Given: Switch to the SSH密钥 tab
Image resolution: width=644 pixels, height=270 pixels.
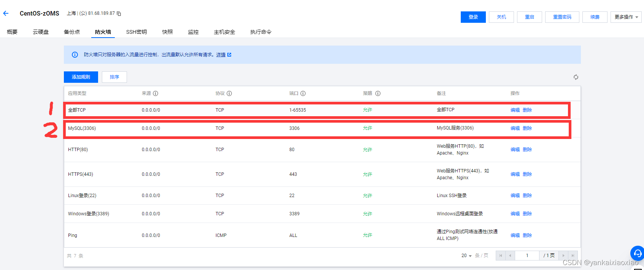Looking at the screenshot, I should coord(136,32).
